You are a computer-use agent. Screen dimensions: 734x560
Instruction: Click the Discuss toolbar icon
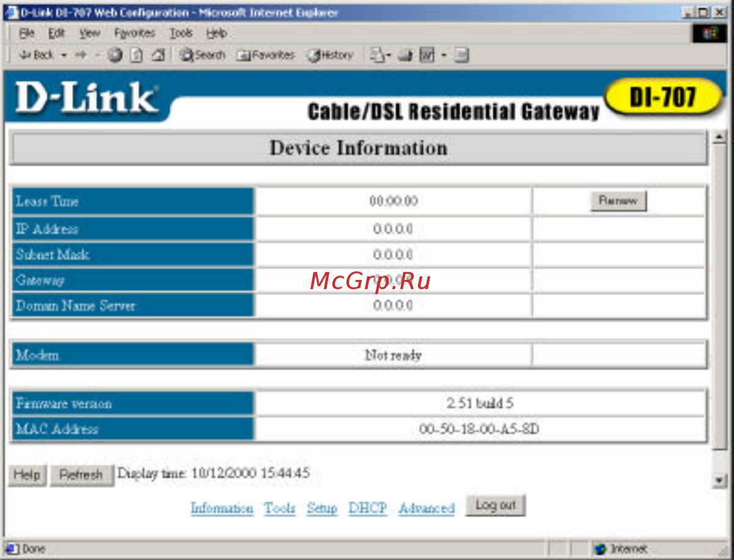(x=461, y=56)
